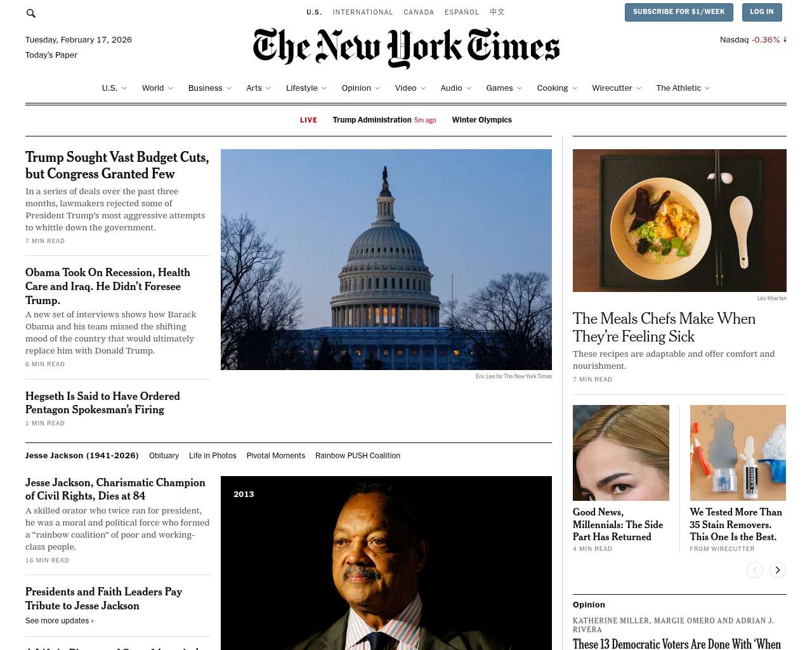
Task: Expand the Games menu chevron
Action: point(520,88)
